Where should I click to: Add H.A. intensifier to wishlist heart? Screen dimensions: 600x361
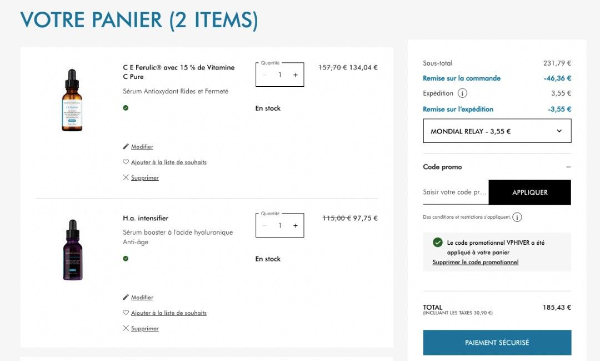coord(165,313)
